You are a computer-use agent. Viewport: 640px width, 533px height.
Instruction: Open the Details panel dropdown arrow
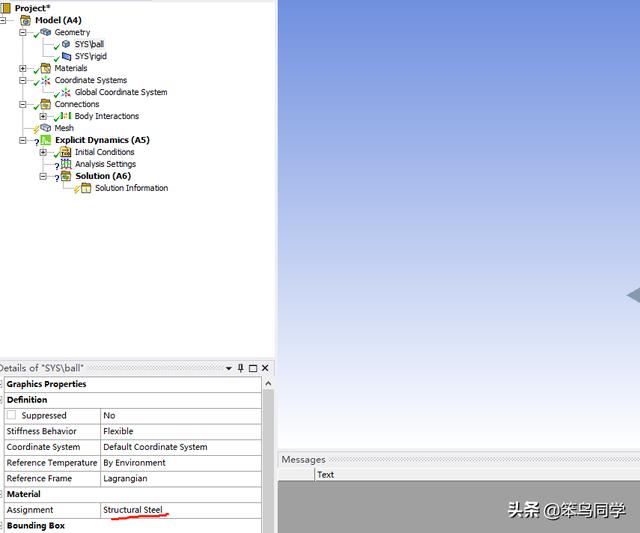pos(229,369)
